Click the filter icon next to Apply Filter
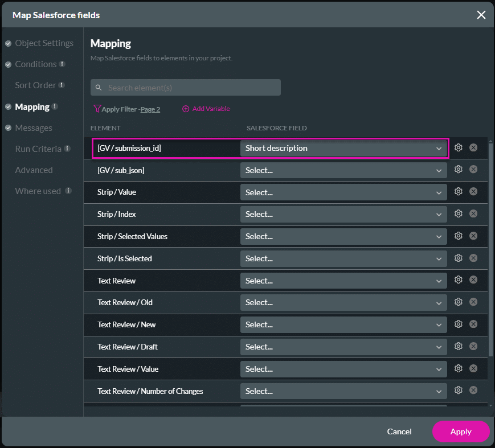The width and height of the screenshot is (495, 448). [97, 109]
